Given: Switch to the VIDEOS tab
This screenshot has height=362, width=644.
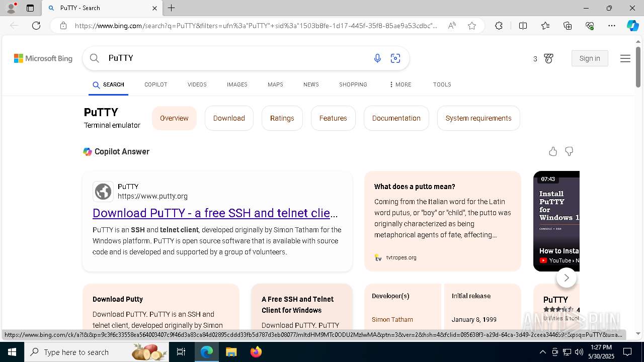Looking at the screenshot, I should pos(197,84).
